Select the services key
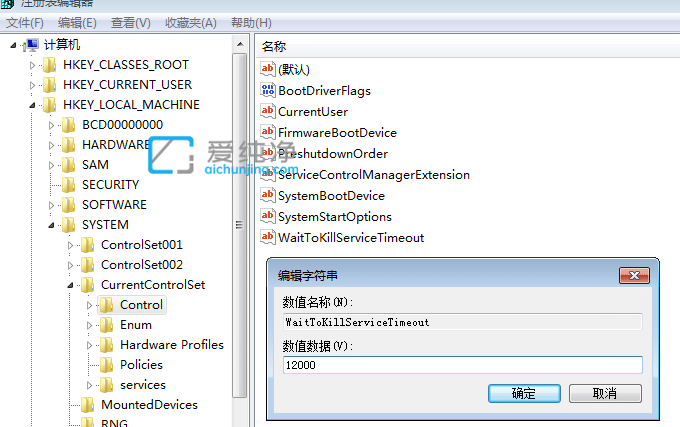This screenshot has height=427, width=680. (x=143, y=385)
